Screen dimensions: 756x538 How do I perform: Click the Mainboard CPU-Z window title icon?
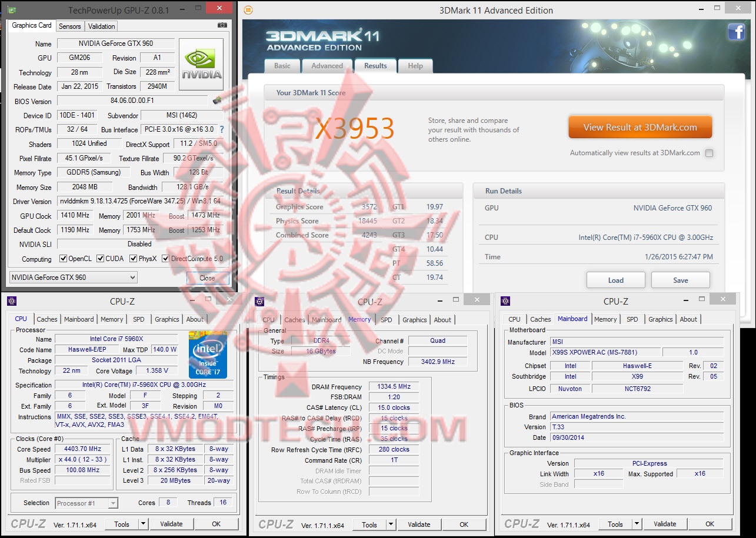[505, 301]
